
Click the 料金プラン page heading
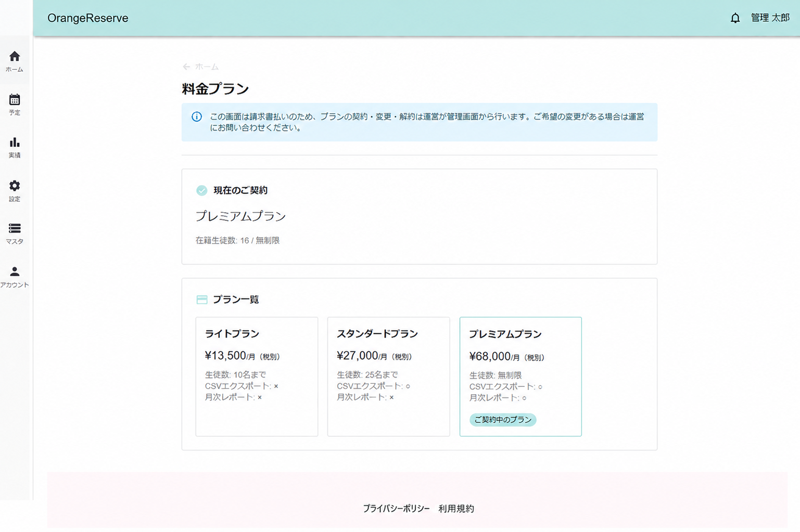click(215, 89)
